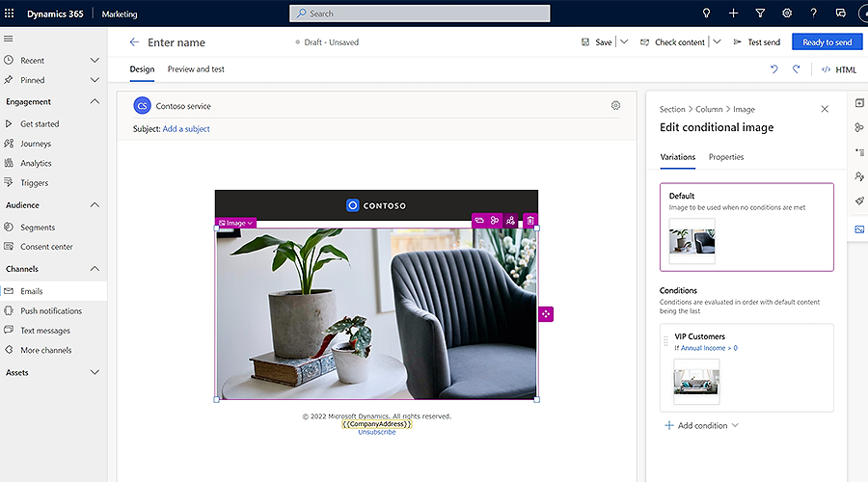Open the settings gear in the top bar
Viewport: 868px width, 482px height.
[x=787, y=13]
